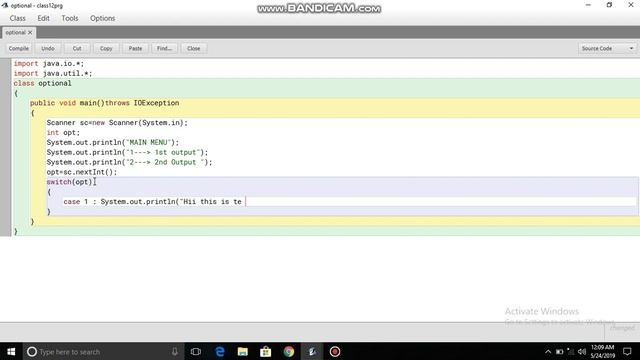
Task: Open the Windows Start menu
Action: [x=11, y=351]
